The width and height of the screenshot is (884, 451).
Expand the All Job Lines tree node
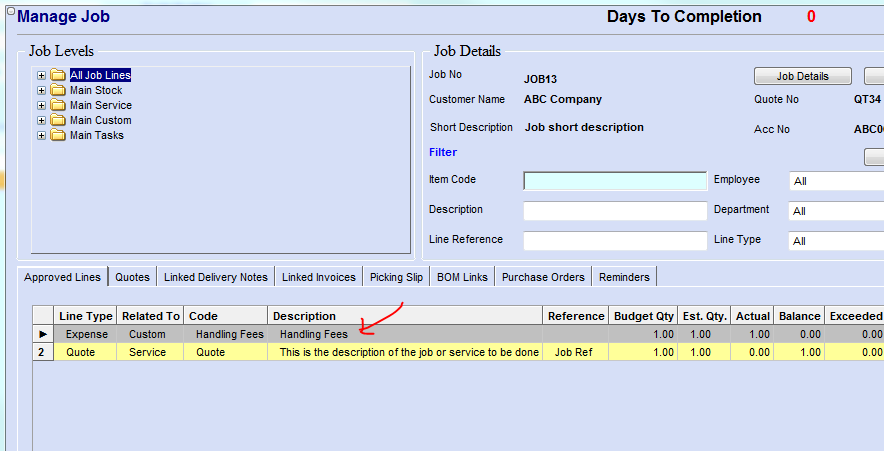point(41,75)
